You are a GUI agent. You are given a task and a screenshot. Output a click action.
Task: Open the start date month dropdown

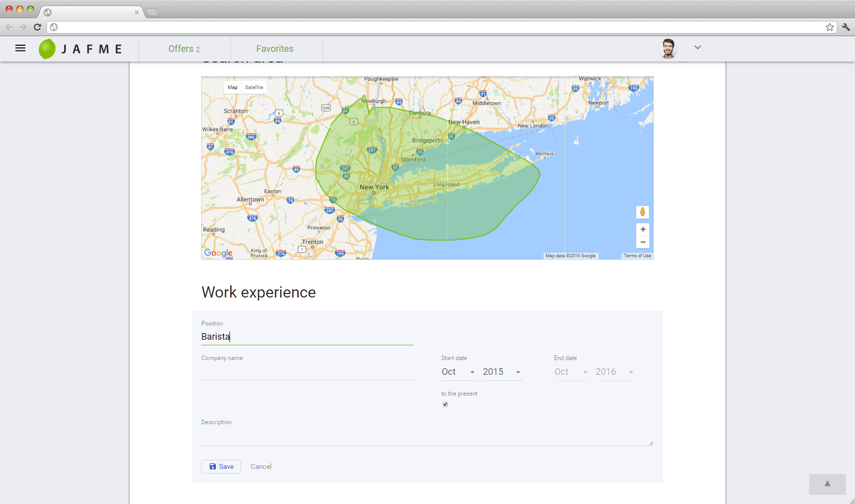pyautogui.click(x=458, y=372)
